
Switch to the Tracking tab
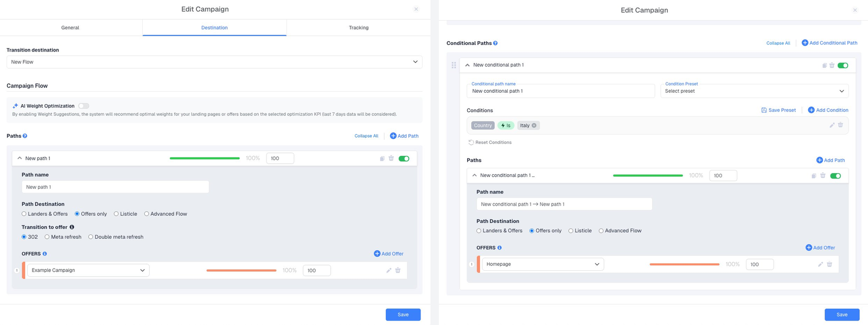click(358, 28)
